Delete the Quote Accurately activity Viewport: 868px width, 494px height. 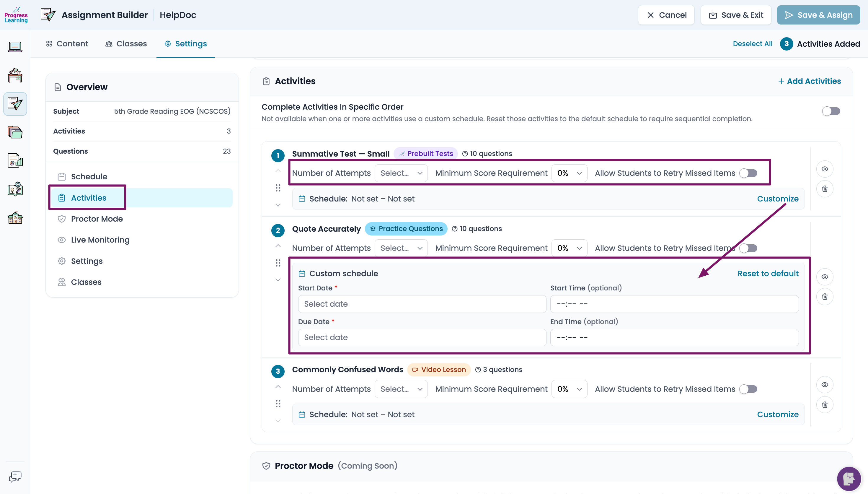coord(825,297)
